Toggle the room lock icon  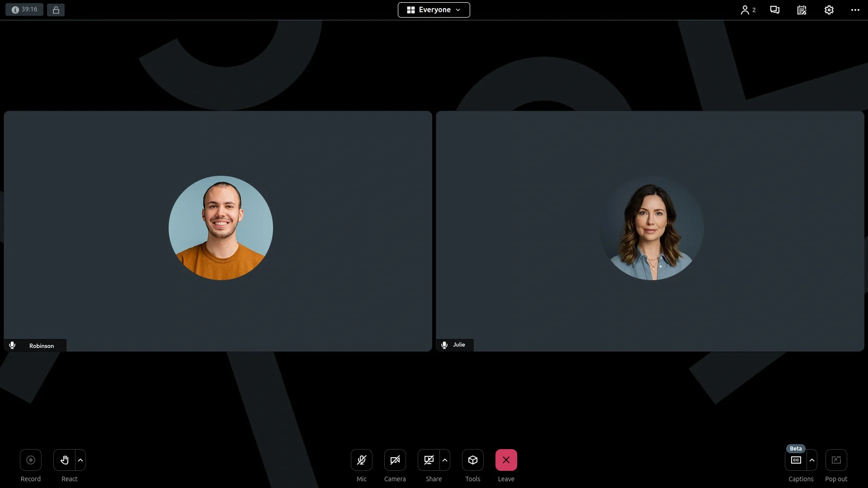point(56,10)
